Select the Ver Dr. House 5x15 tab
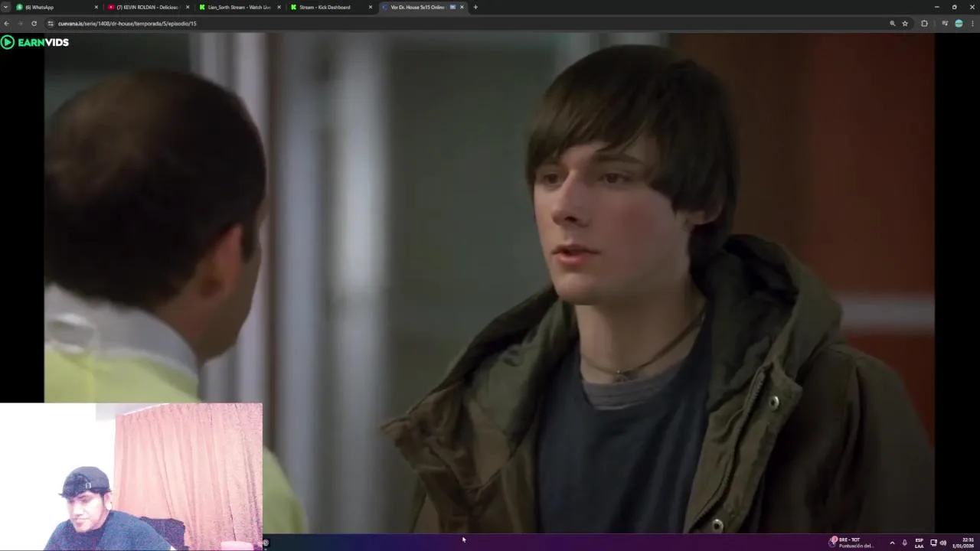The image size is (980, 551). tap(423, 7)
